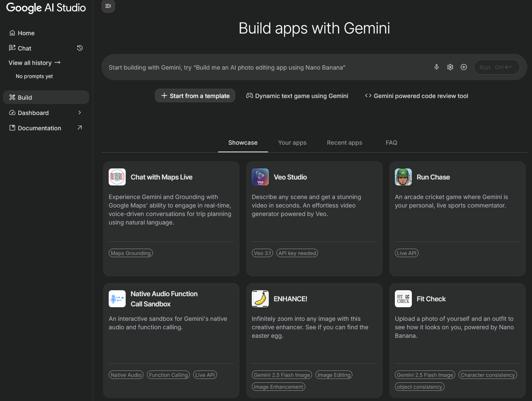The image size is (532, 401).
Task: Switch to the Showcase tab
Action: [x=243, y=143]
